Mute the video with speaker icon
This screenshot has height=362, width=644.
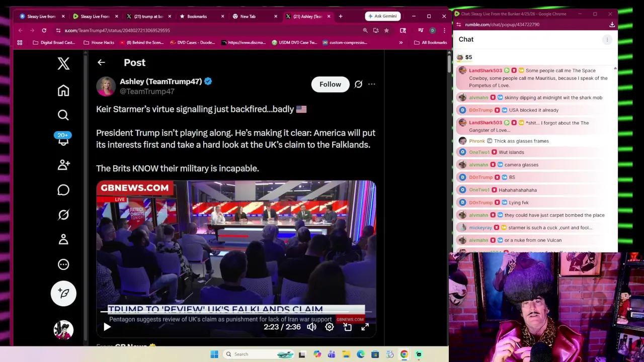[311, 327]
